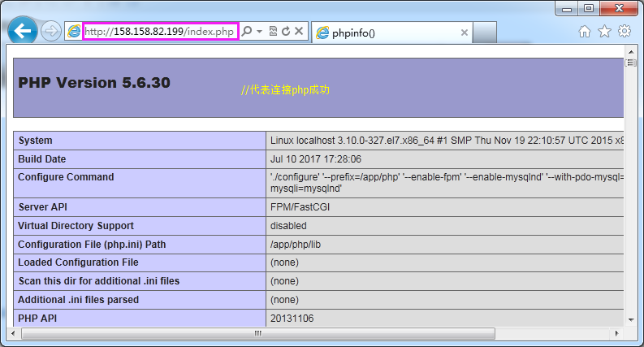Viewport: 644px width, 347px height.
Task: Minimize the browser window
Action: point(567,8)
